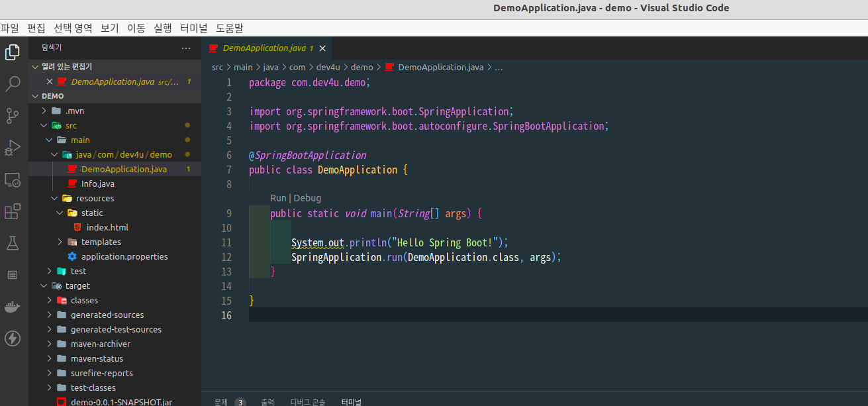Screen dimensions: 868x406
Task: Switch to the 터미널 panel tab
Action: coord(352,401)
